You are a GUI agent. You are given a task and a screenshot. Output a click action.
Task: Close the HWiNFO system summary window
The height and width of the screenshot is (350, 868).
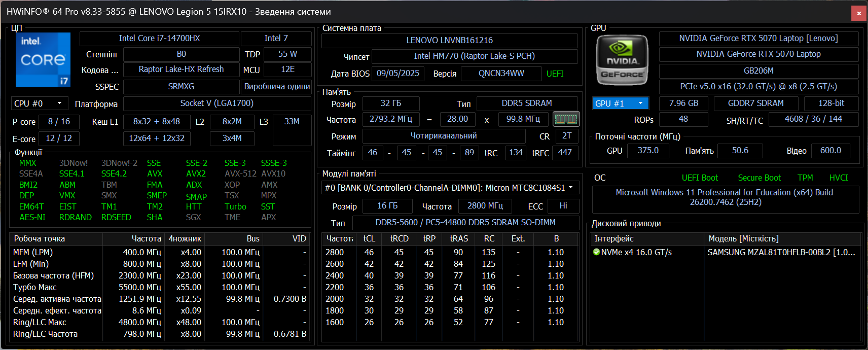click(859, 13)
